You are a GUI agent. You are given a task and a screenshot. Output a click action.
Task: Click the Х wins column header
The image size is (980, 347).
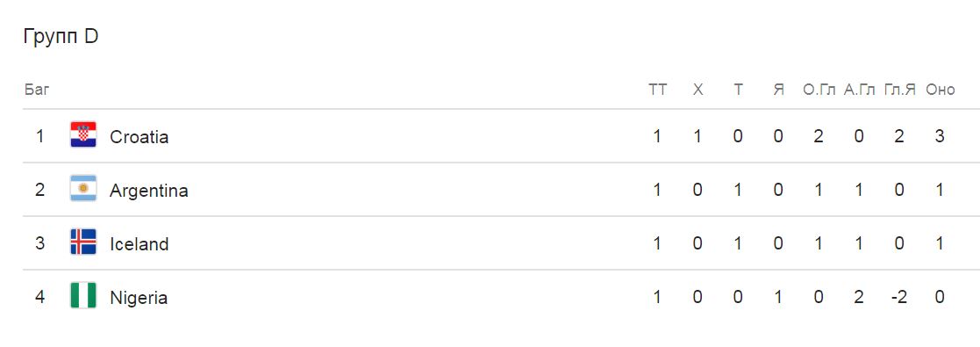pyautogui.click(x=697, y=90)
